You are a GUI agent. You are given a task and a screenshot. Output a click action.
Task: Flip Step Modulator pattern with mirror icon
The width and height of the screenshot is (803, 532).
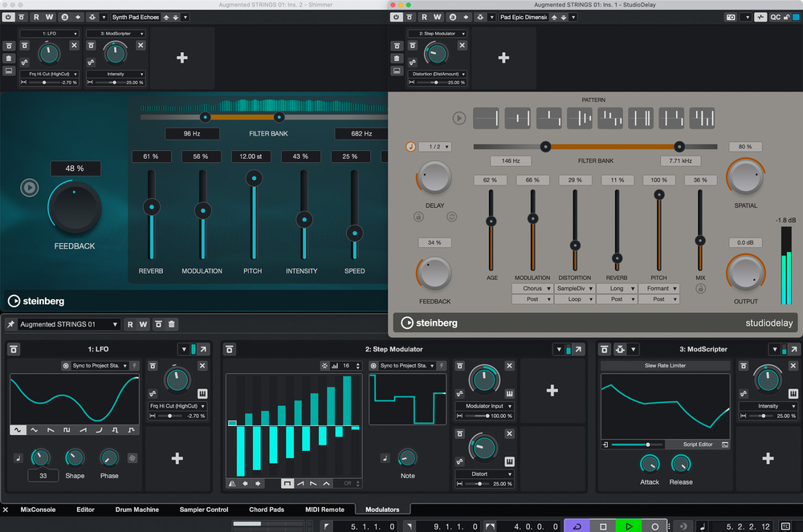click(232, 483)
